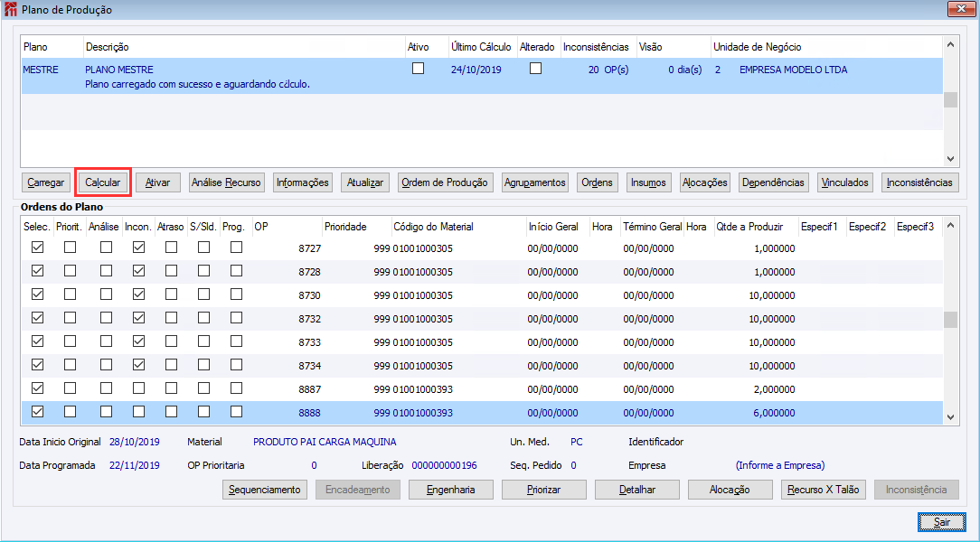The image size is (980, 542).
Task: Click the Descrição column header
Action: tap(244, 47)
